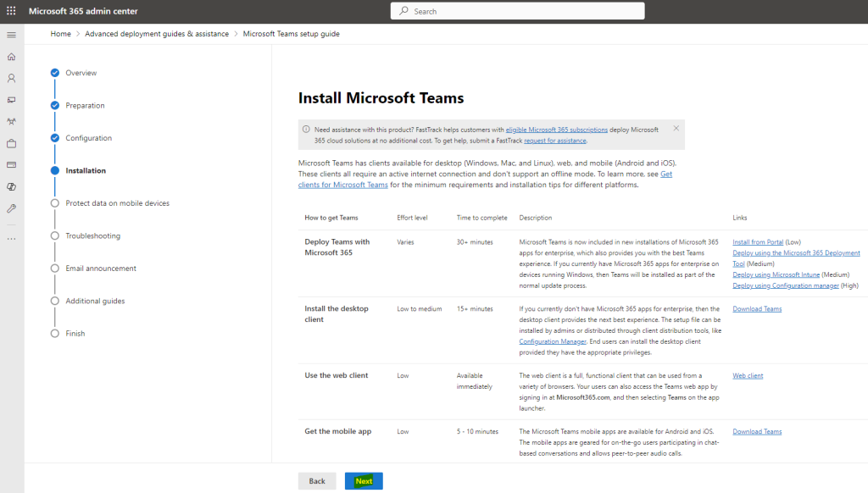Open Setup wrench sidebar icon

point(12,208)
